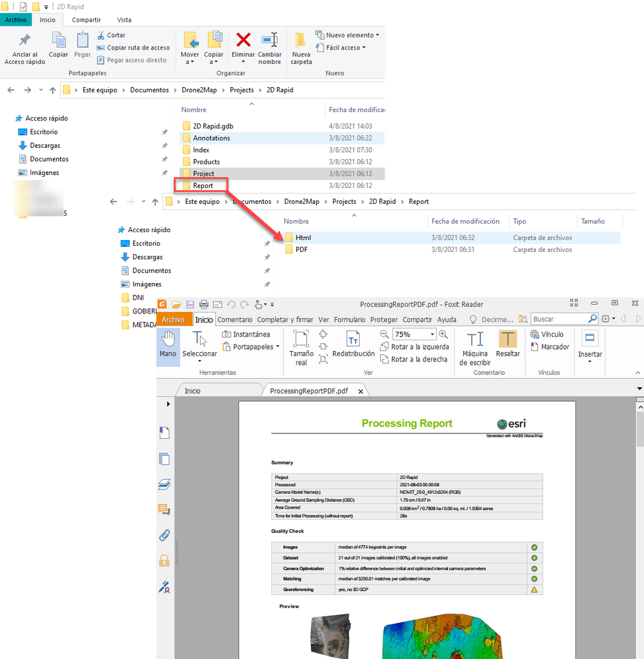The height and width of the screenshot is (659, 644).
Task: Click Drone2Map in 2D Rapid address path
Action: (199, 90)
